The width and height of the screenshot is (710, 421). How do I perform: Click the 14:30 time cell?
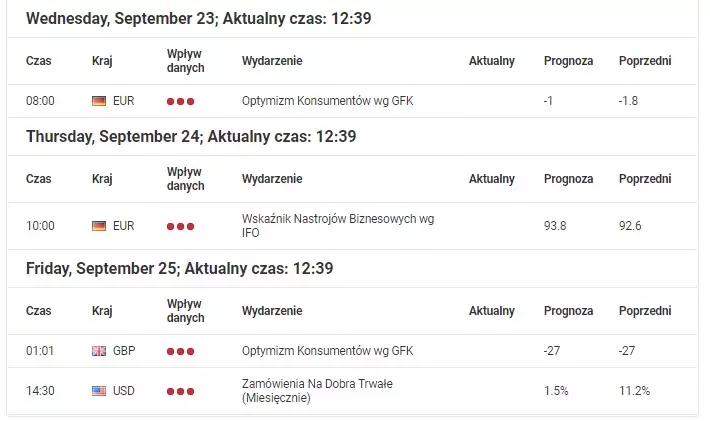click(x=40, y=391)
